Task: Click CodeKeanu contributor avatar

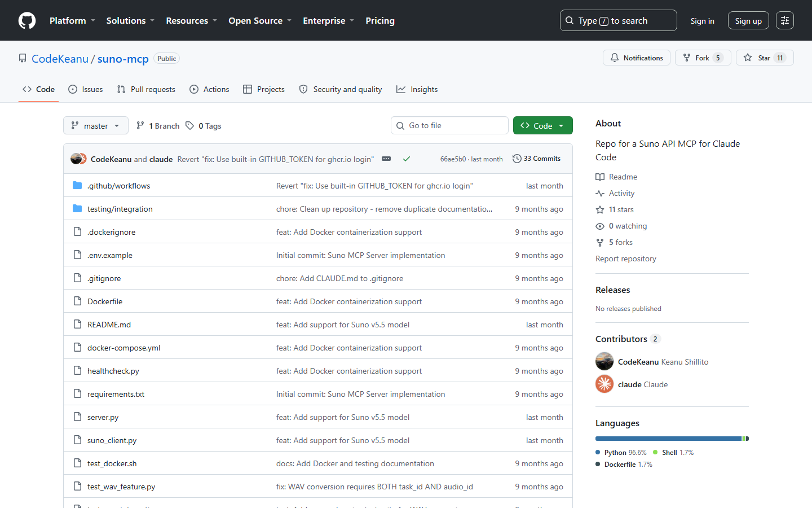Action: [604, 361]
